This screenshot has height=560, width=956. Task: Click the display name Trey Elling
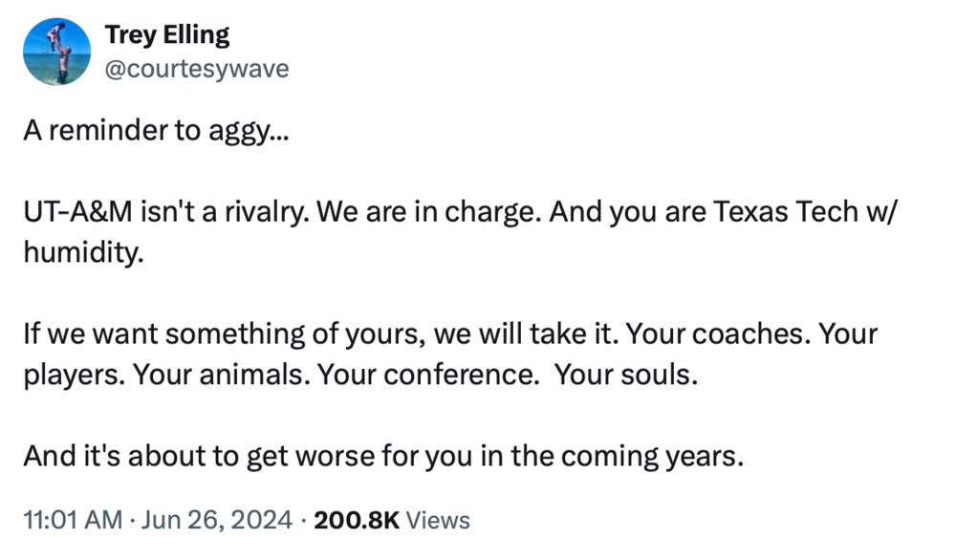166,35
